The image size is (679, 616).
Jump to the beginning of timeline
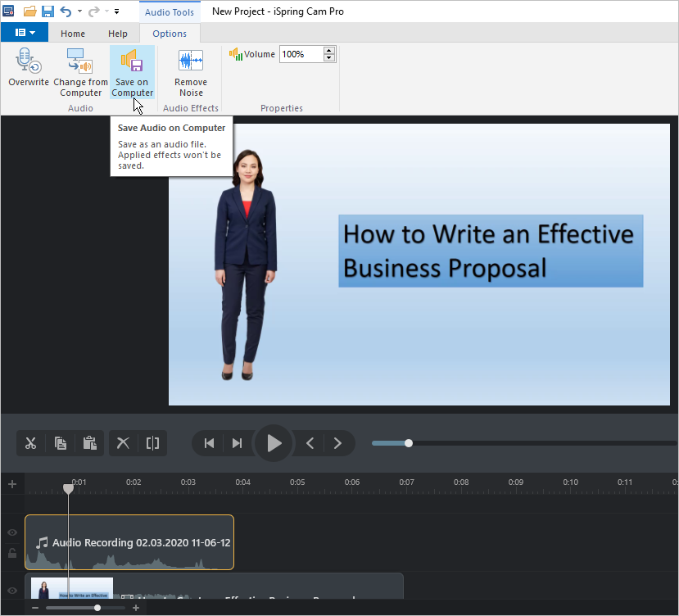pos(209,443)
